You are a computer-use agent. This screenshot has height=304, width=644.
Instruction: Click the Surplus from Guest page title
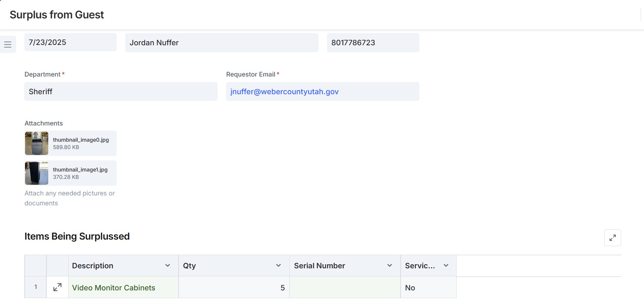(x=57, y=15)
